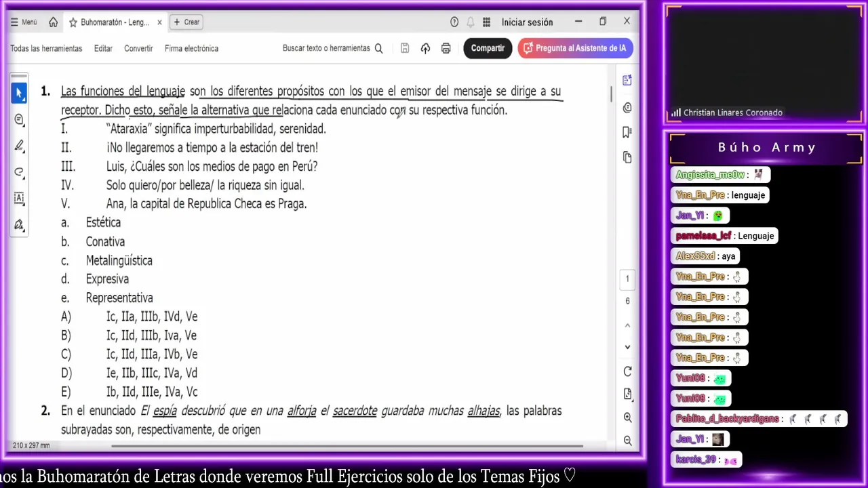Open the page thumbnails panel icon
The height and width of the screenshot is (488, 868).
click(x=627, y=157)
